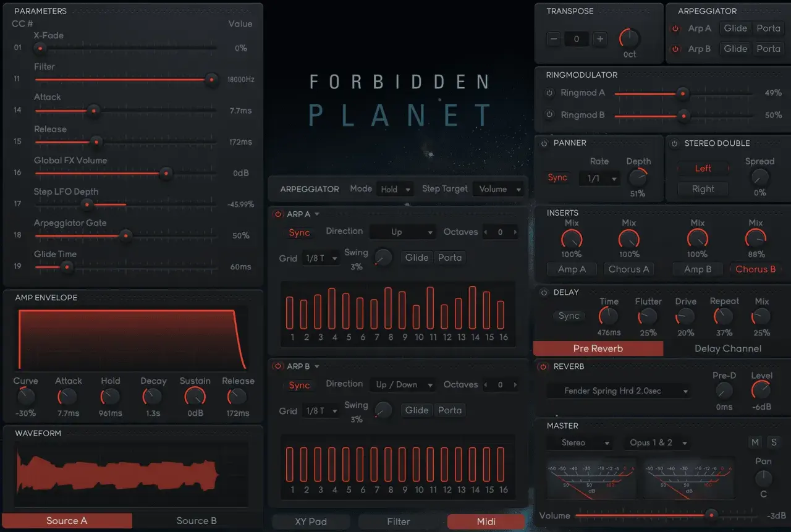Enable Porta for ARP B sequencer

click(450, 410)
